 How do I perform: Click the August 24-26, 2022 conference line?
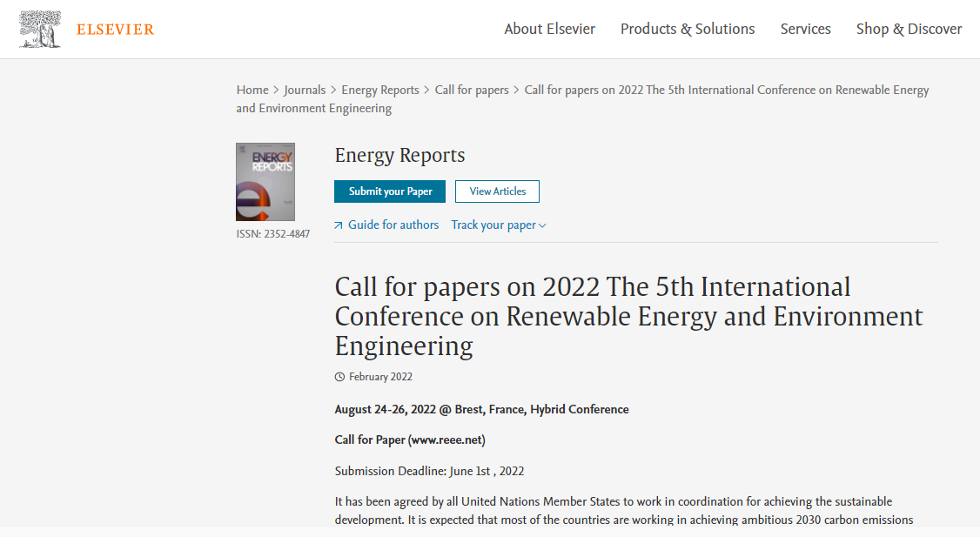(x=482, y=409)
